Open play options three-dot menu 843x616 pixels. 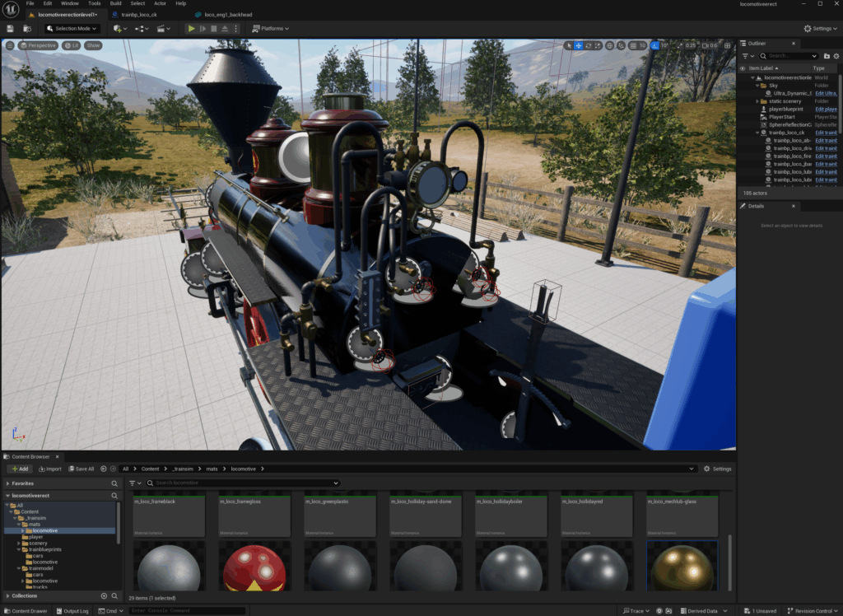coord(235,29)
